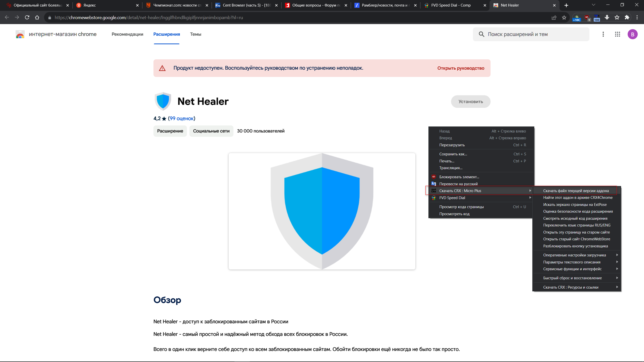Click the Расширение category chip
The height and width of the screenshot is (362, 644).
(170, 131)
